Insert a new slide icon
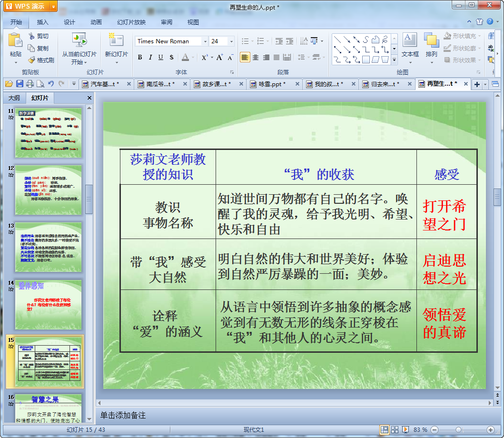This screenshot has height=438, width=504. (x=116, y=40)
